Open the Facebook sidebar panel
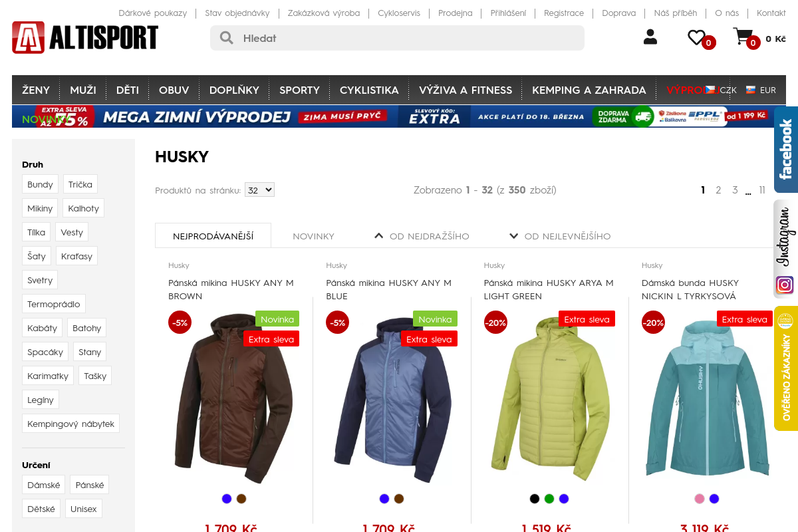This screenshot has width=798, height=532. pos(787,150)
